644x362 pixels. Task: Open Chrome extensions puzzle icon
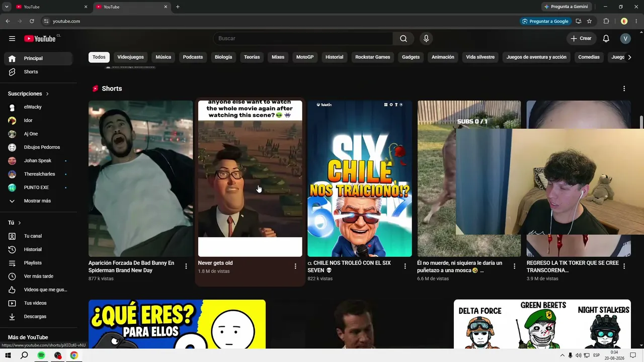coord(606,21)
